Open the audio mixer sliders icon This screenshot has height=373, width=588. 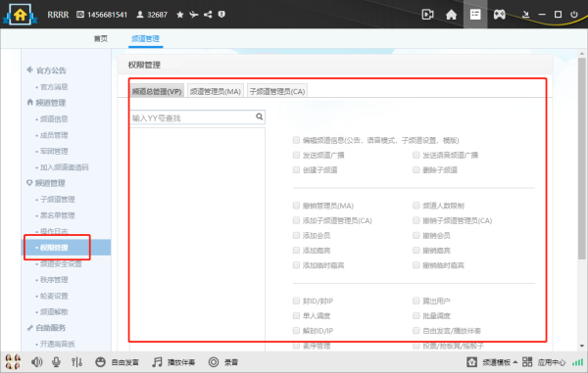76,362
